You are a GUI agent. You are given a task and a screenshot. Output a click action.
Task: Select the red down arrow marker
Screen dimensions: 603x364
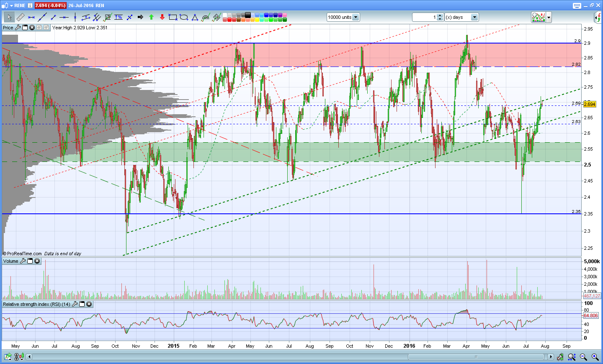162,17
